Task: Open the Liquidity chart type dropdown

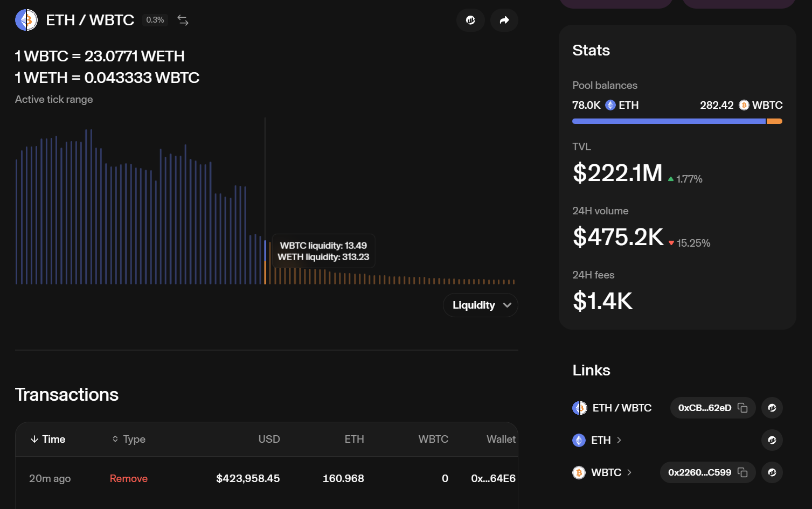Action: pyautogui.click(x=481, y=305)
